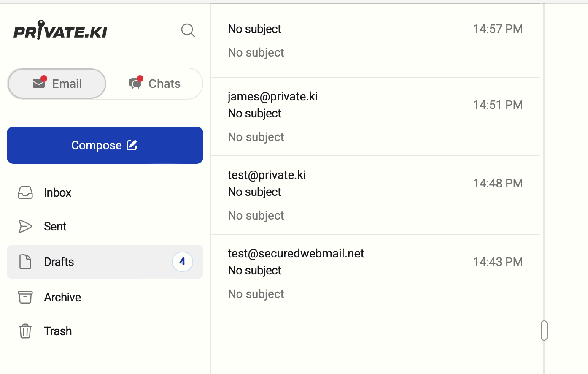This screenshot has height=374, width=588.
Task: Click the pencil icon on Compose
Action: pyautogui.click(x=132, y=145)
